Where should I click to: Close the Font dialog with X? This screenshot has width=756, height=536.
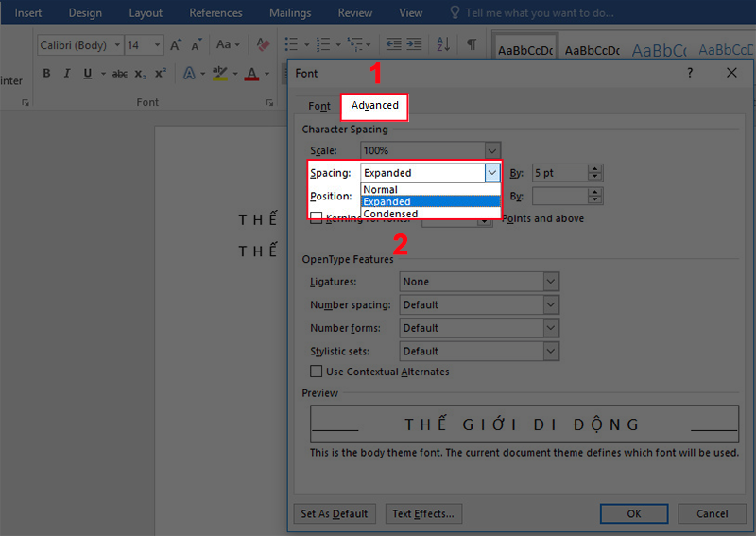tap(731, 73)
